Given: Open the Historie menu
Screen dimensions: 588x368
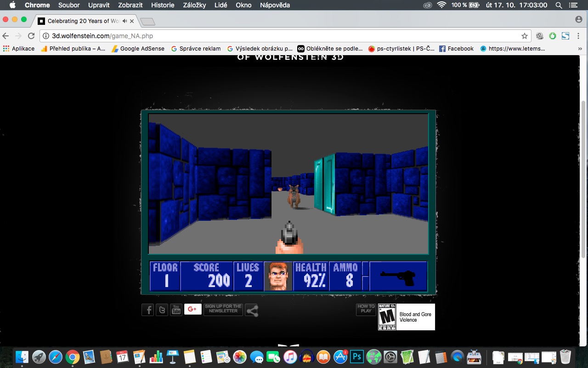Looking at the screenshot, I should (x=163, y=5).
